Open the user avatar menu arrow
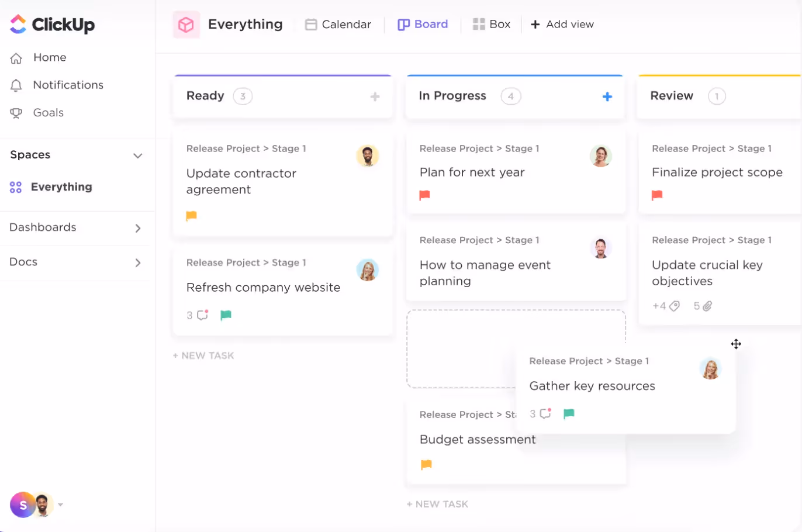The image size is (802, 532). pyautogui.click(x=60, y=505)
